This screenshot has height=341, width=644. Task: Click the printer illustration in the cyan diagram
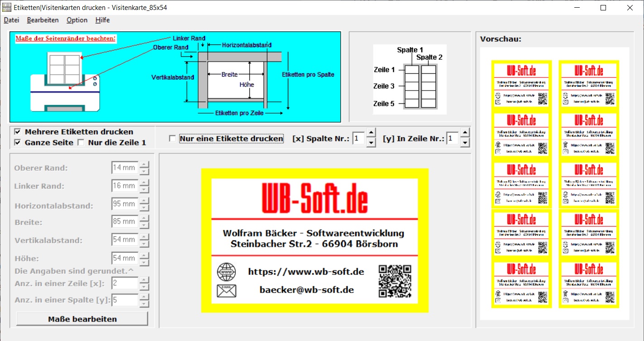(x=65, y=84)
